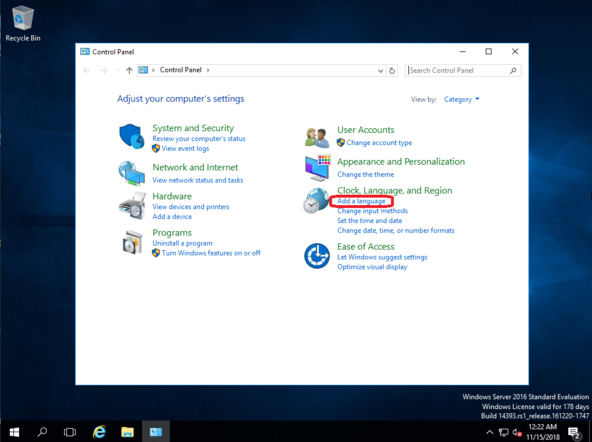Click Change the theme link
The width and height of the screenshot is (592, 442).
coord(365,174)
